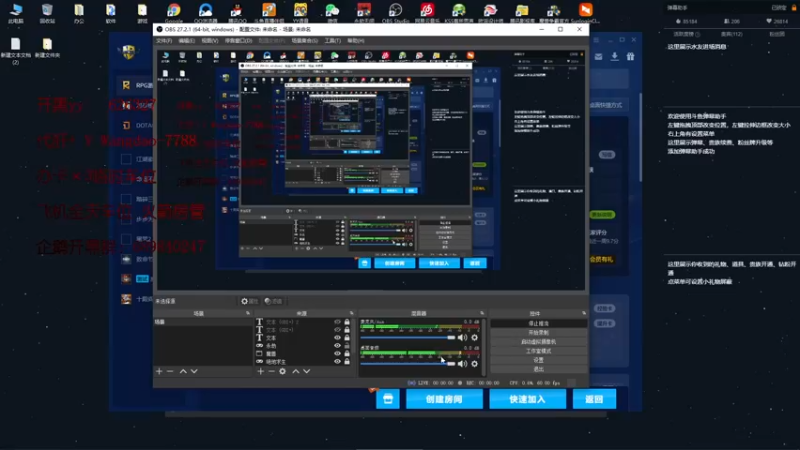The image size is (800, 450).
Task: Open the 帮助(H) menu
Action: click(x=356, y=40)
